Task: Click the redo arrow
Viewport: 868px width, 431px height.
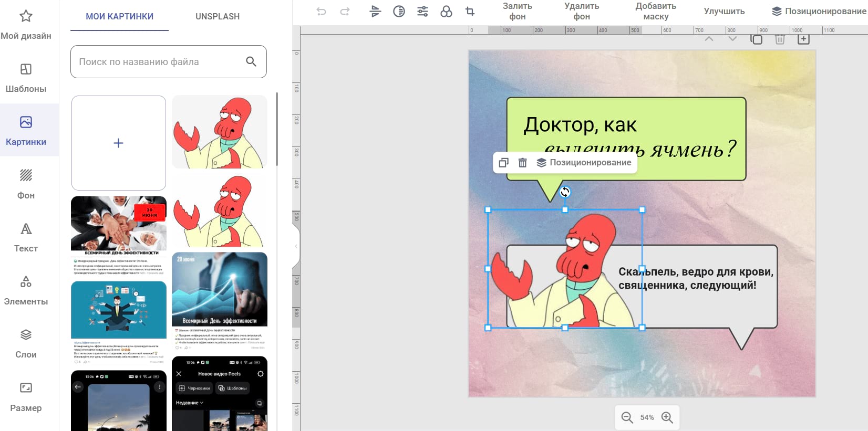Action: click(x=345, y=11)
